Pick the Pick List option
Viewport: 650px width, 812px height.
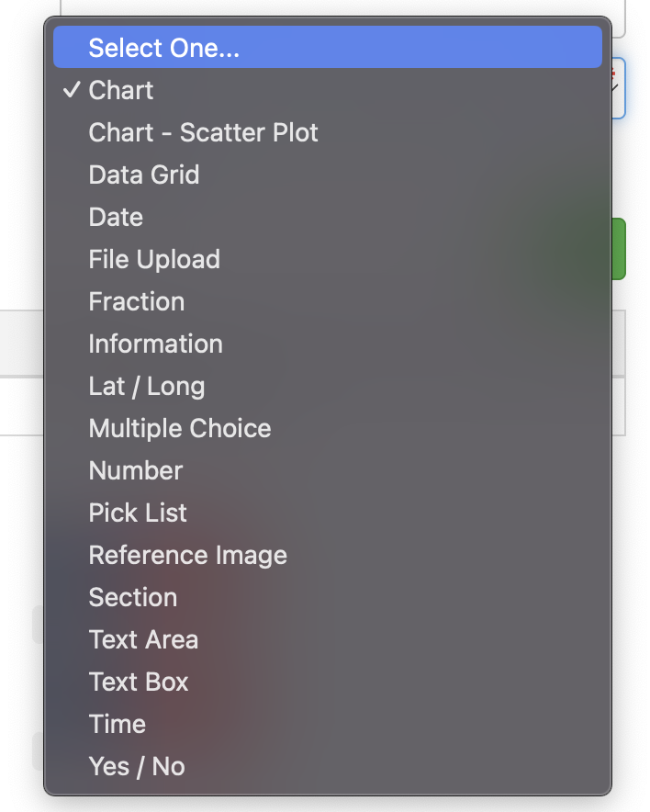138,513
